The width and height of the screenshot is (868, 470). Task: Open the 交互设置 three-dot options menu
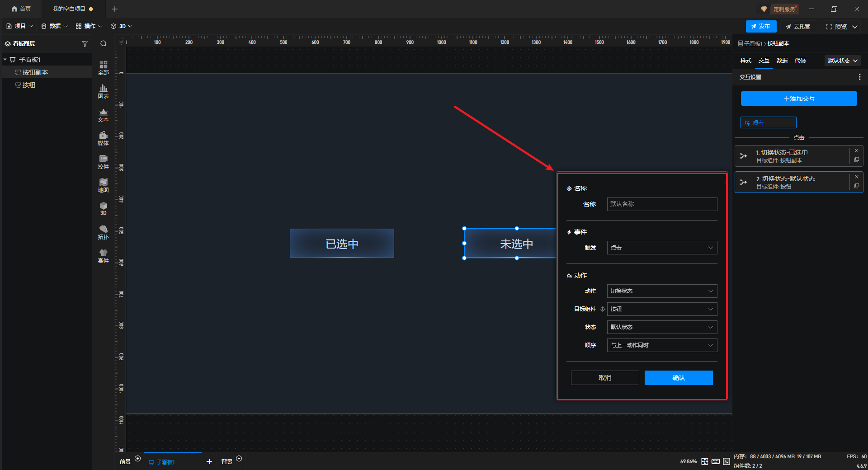(x=859, y=77)
